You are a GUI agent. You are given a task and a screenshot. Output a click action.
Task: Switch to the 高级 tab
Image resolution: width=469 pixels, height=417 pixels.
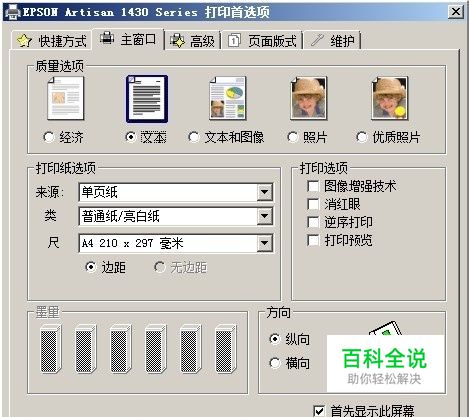[193, 41]
